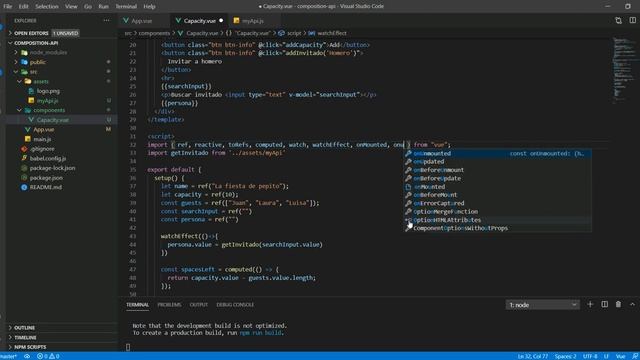This screenshot has width=640, height=360.
Task: Click Spaces: 2 indentation setting
Action: coord(565,356)
